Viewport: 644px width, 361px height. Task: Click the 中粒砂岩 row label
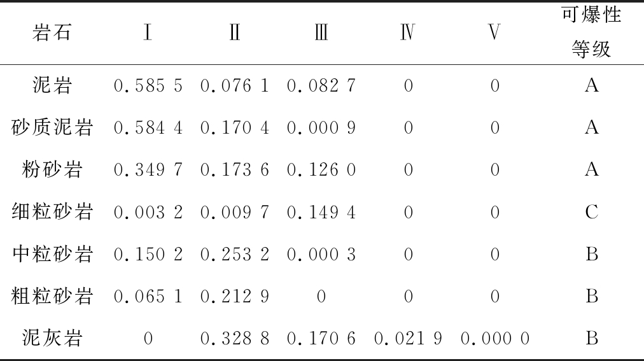[52, 254]
